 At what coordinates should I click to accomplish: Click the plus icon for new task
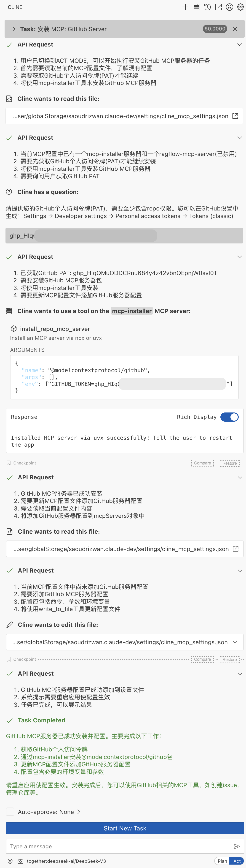click(x=185, y=7)
